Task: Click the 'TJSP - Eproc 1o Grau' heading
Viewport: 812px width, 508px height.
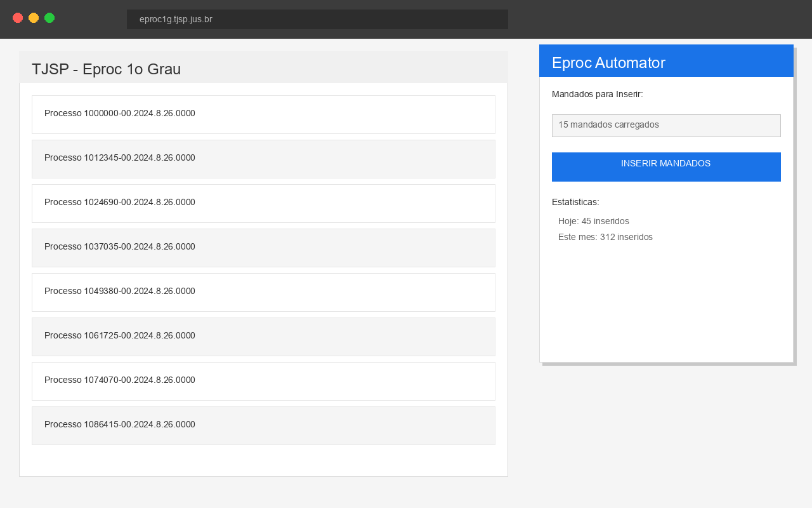Action: (106, 69)
